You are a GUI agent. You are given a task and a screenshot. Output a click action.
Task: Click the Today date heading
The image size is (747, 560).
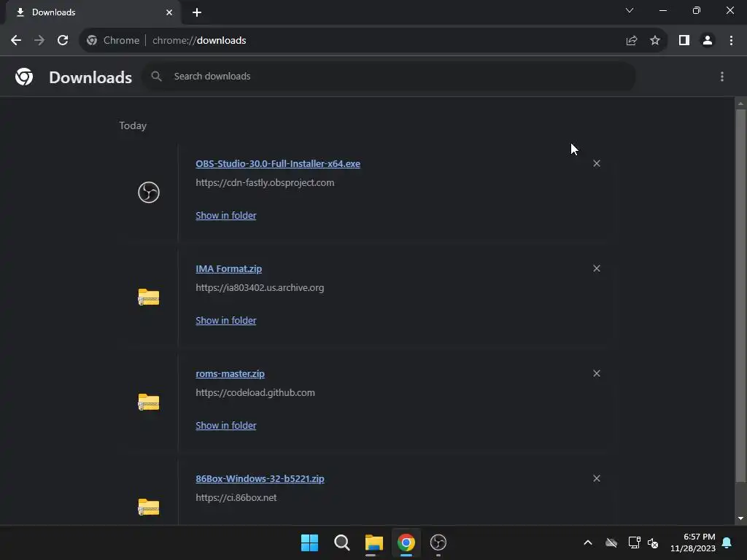133,125
